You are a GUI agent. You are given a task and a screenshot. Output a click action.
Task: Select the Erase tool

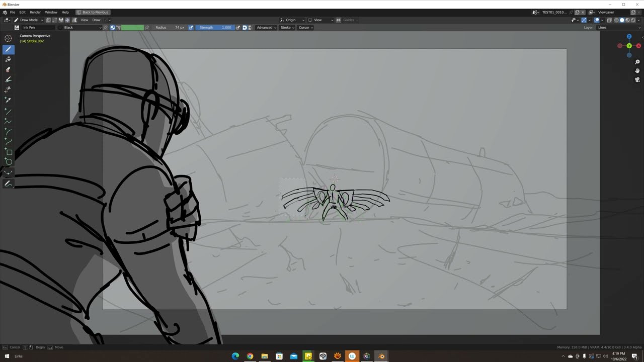tap(8, 69)
